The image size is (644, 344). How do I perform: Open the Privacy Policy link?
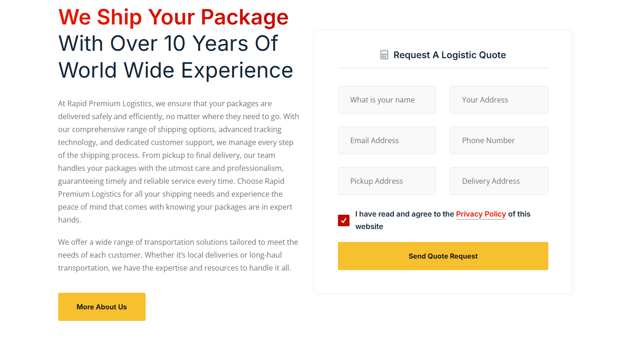coord(481,214)
